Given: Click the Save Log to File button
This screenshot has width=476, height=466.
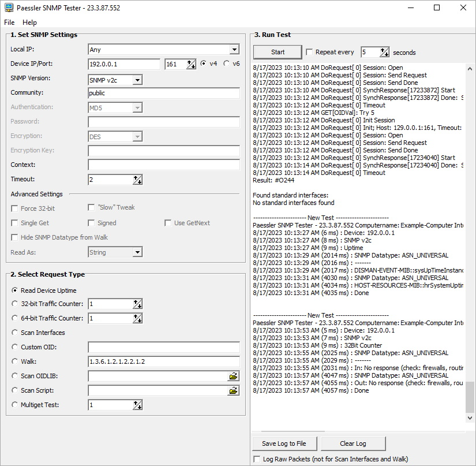Looking at the screenshot, I should tap(284, 443).
